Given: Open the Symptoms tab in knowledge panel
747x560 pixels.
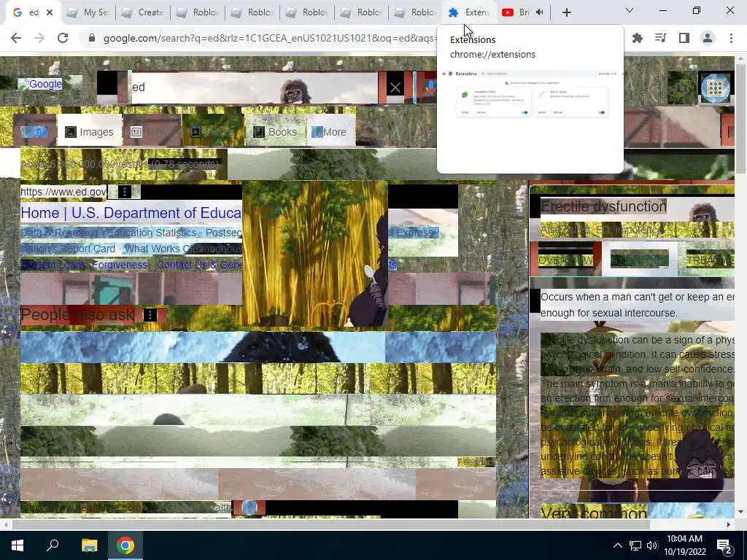Looking at the screenshot, I should coord(639,260).
